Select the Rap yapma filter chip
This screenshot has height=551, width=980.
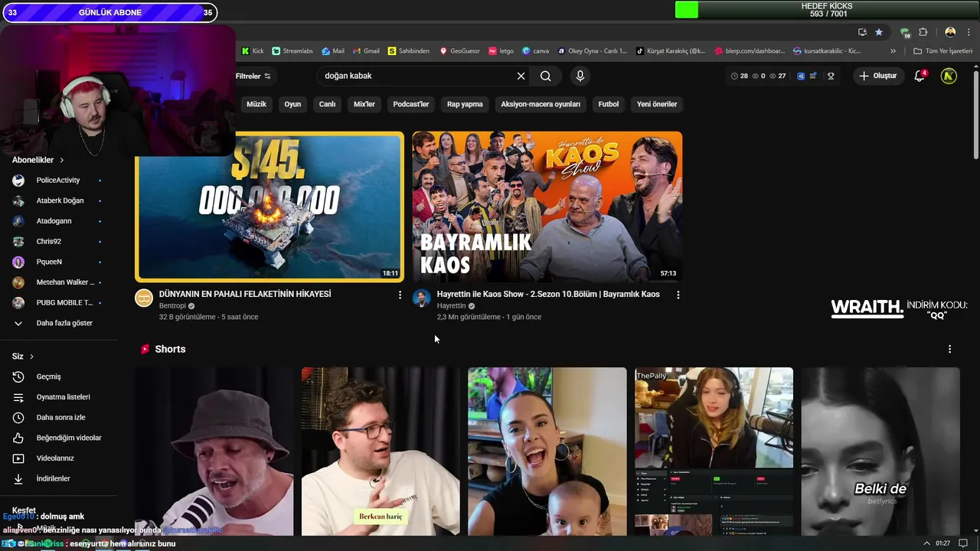click(x=465, y=104)
